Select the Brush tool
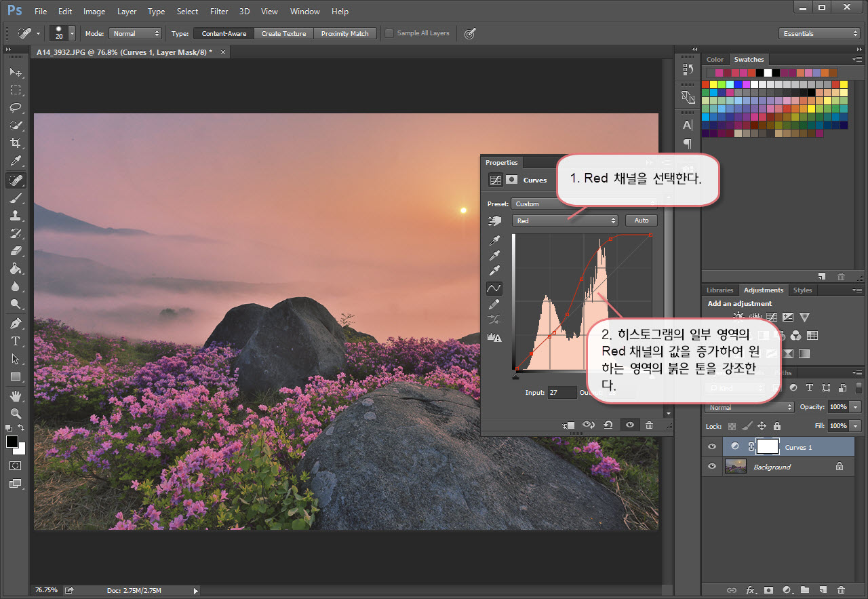This screenshot has height=599, width=868. click(x=16, y=198)
